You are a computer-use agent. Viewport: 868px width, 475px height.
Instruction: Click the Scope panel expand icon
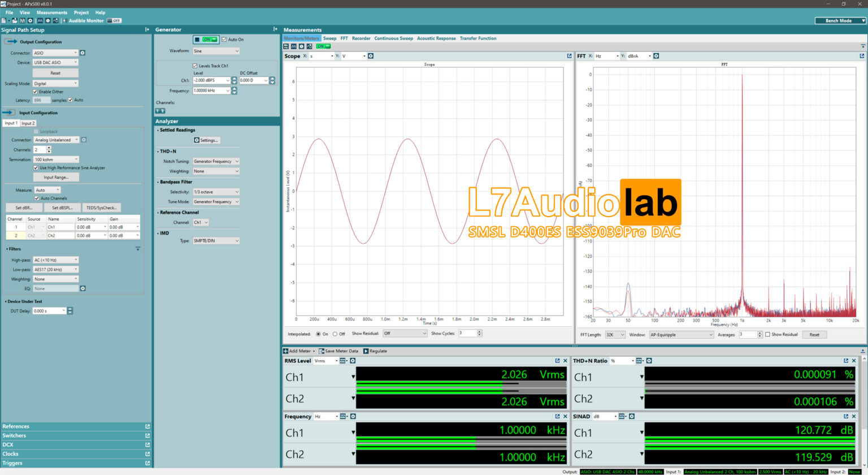pyautogui.click(x=569, y=55)
